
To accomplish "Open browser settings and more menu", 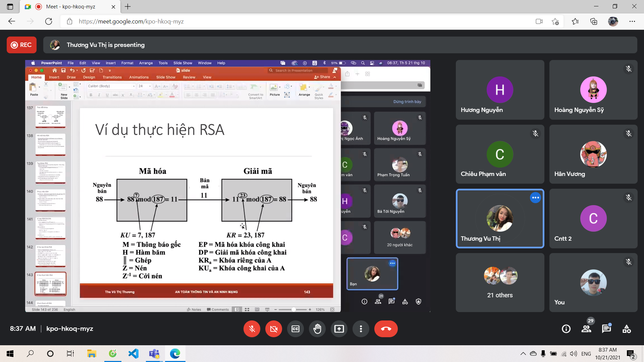I will pyautogui.click(x=632, y=21).
